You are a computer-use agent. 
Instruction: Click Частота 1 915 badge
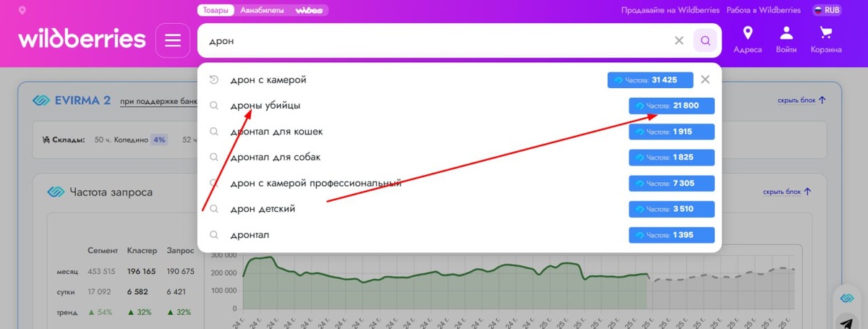pyautogui.click(x=672, y=132)
